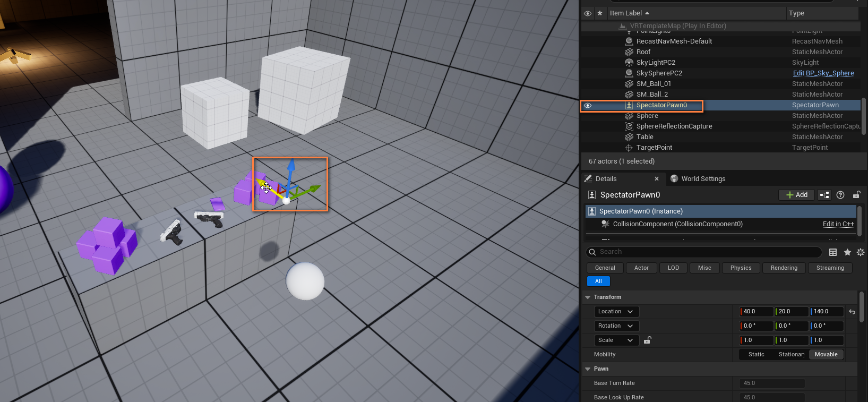The image size is (868, 402).
Task: Filter Details by Misc category
Action: [704, 268]
